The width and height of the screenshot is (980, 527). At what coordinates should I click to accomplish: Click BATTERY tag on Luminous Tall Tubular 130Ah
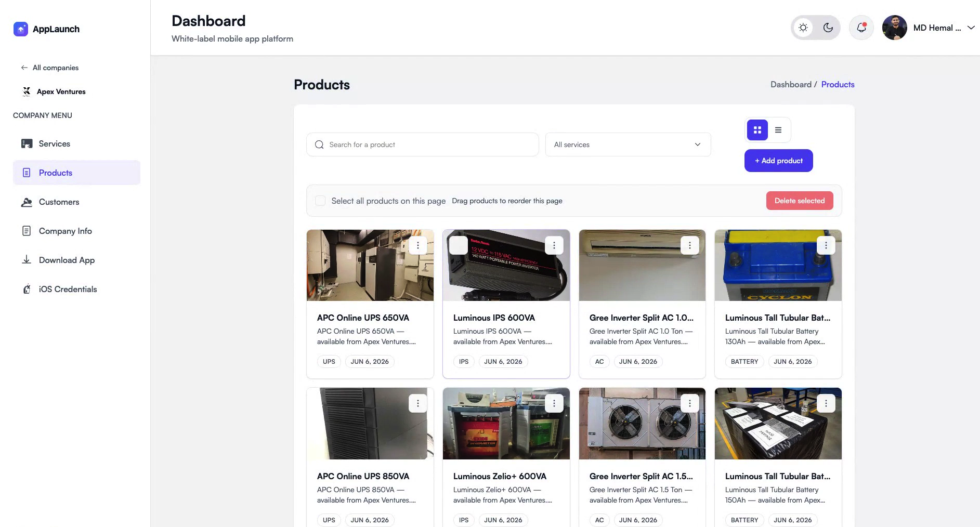pyautogui.click(x=744, y=362)
